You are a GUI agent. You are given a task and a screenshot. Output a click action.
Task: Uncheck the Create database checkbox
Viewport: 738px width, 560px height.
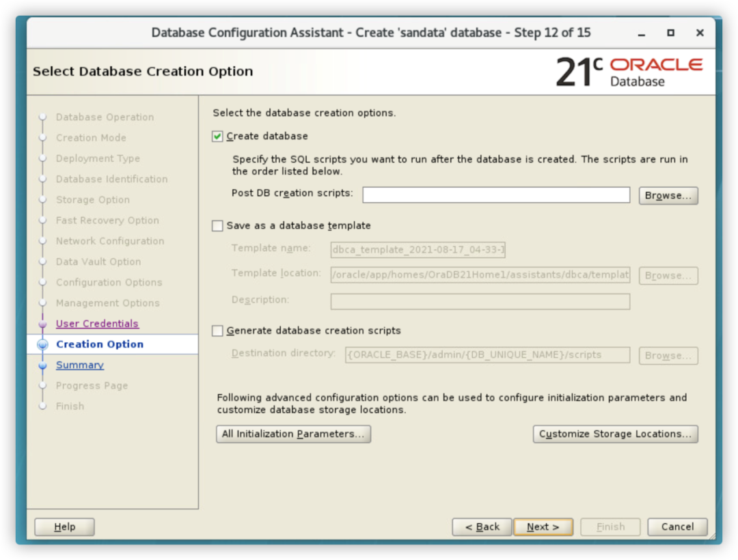point(217,137)
